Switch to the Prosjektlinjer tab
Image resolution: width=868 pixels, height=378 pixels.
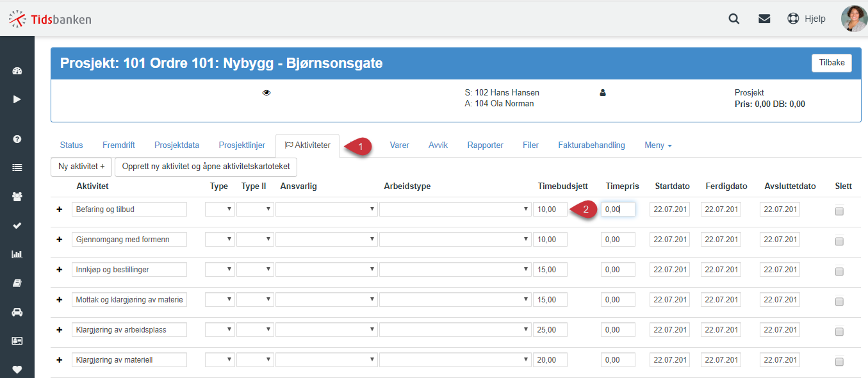(x=242, y=145)
